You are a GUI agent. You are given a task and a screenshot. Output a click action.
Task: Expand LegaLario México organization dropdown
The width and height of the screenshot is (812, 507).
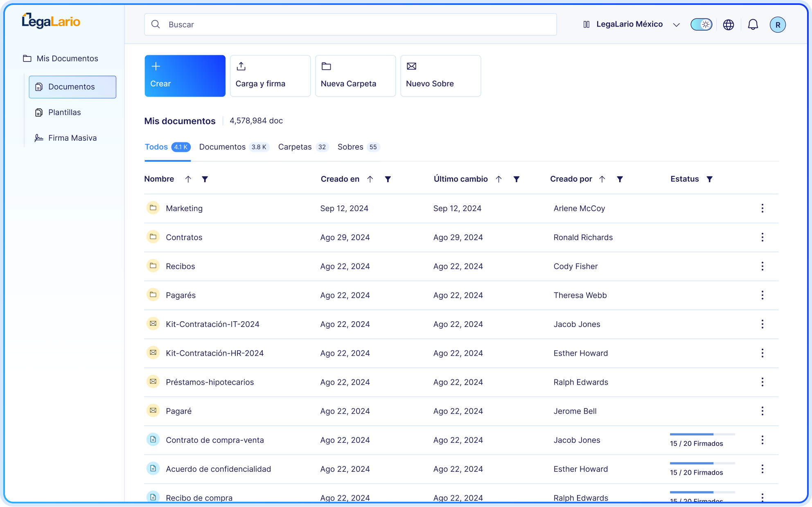(x=677, y=25)
